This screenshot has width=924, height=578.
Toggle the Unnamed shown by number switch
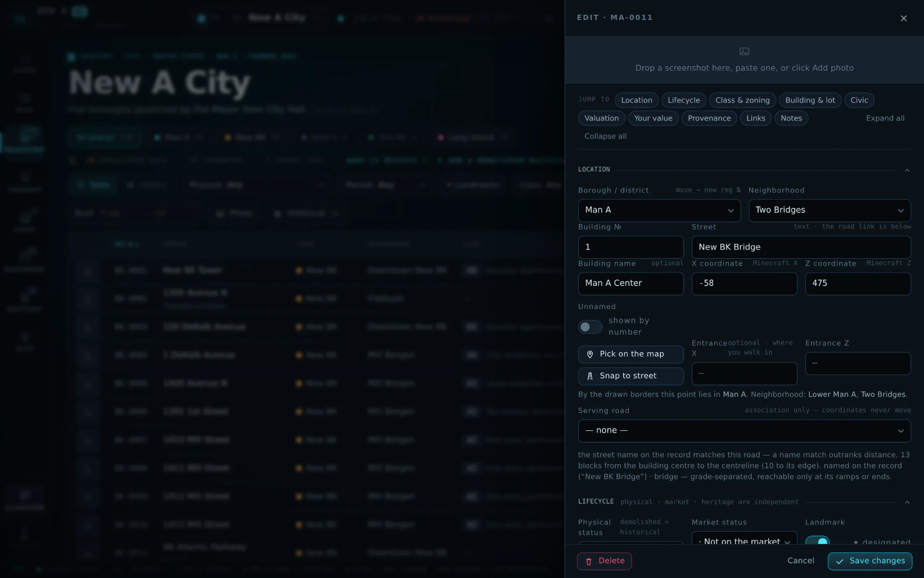[590, 327]
